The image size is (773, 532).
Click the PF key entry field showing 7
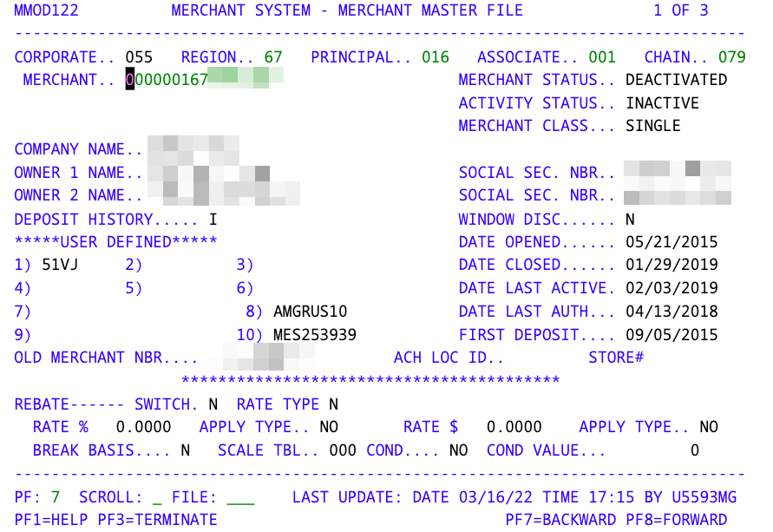click(x=56, y=497)
